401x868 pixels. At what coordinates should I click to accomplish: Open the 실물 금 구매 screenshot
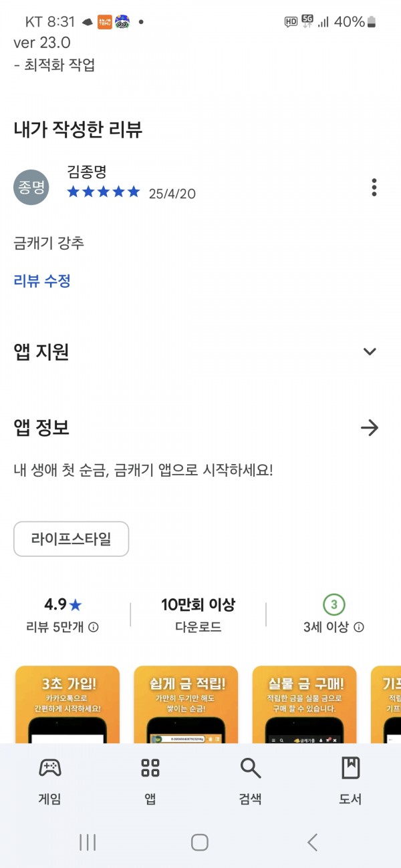pyautogui.click(x=305, y=704)
